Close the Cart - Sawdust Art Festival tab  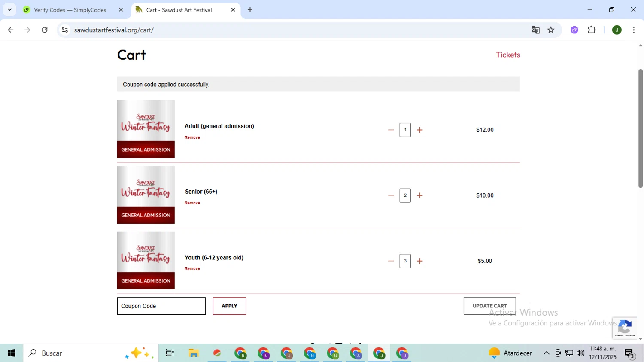pos(233,10)
